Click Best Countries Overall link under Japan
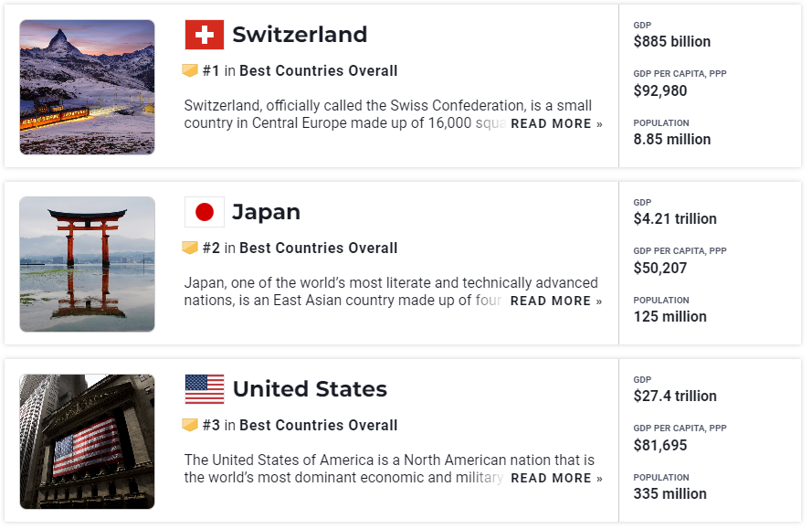812x529 pixels. 318,248
